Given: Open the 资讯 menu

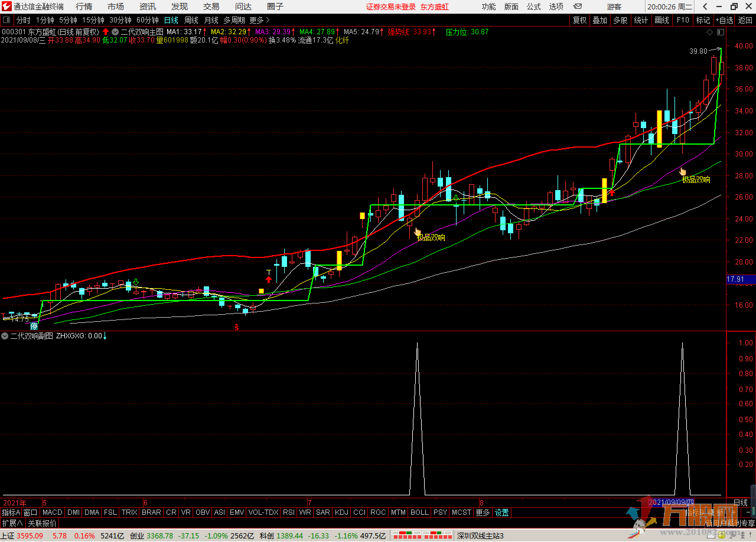Looking at the screenshot, I should pyautogui.click(x=148, y=6).
